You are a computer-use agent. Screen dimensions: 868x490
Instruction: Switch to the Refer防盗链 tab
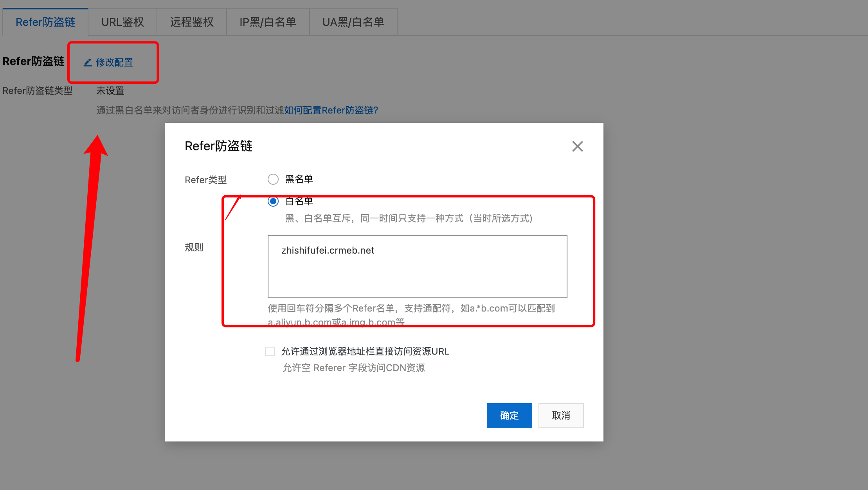45,22
